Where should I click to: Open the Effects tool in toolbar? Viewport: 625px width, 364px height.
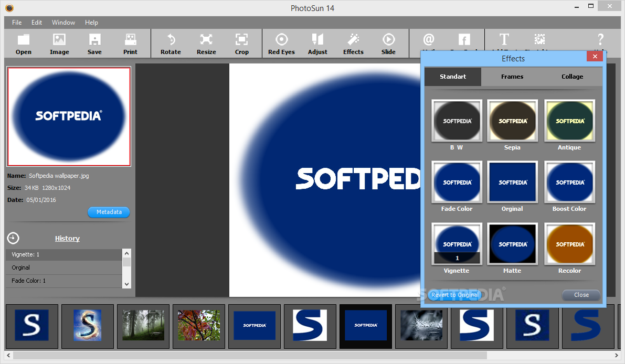click(x=353, y=44)
